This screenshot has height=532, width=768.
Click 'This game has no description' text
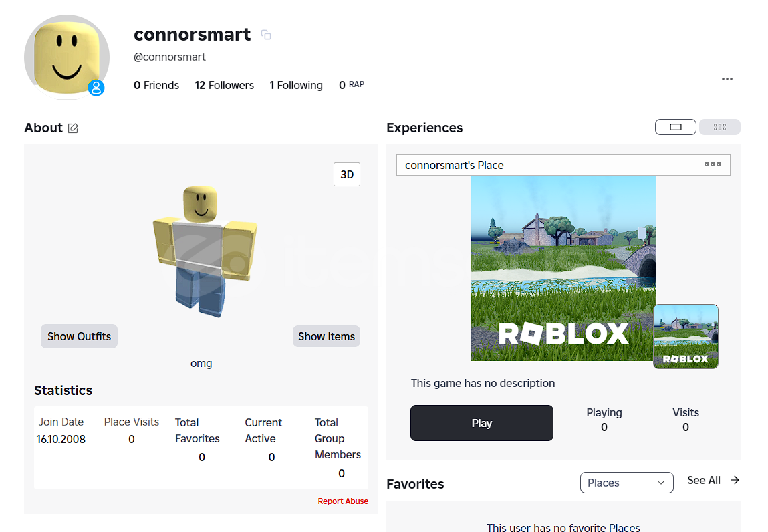[x=483, y=383]
